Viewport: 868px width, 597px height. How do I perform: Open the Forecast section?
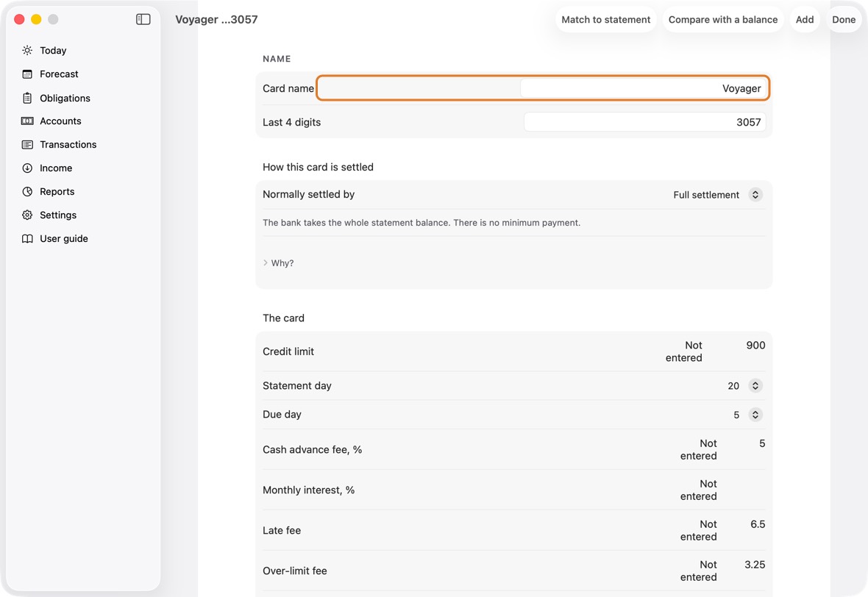(x=60, y=74)
